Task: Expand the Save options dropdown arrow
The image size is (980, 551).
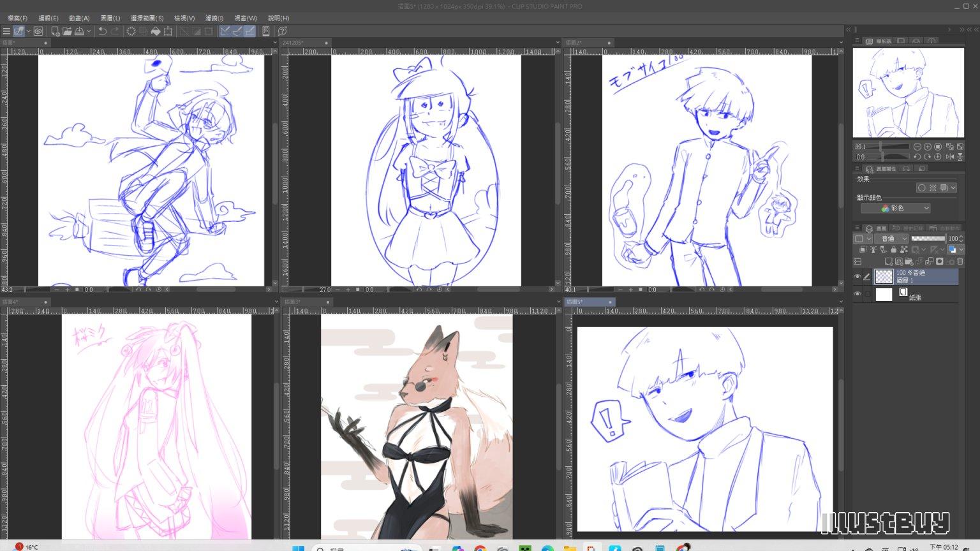Action: [x=89, y=31]
